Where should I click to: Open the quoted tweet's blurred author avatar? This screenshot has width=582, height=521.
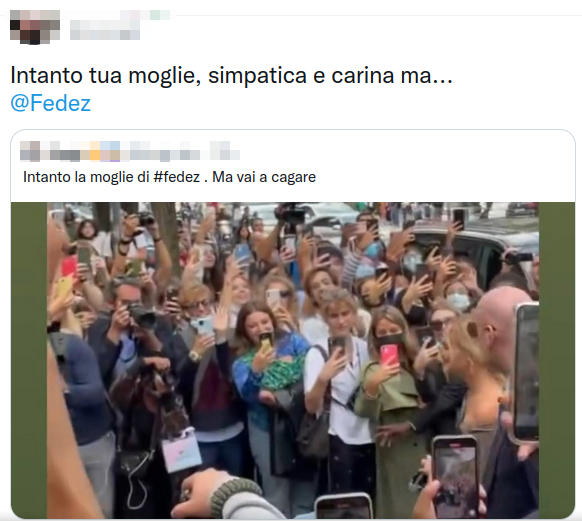30,151
